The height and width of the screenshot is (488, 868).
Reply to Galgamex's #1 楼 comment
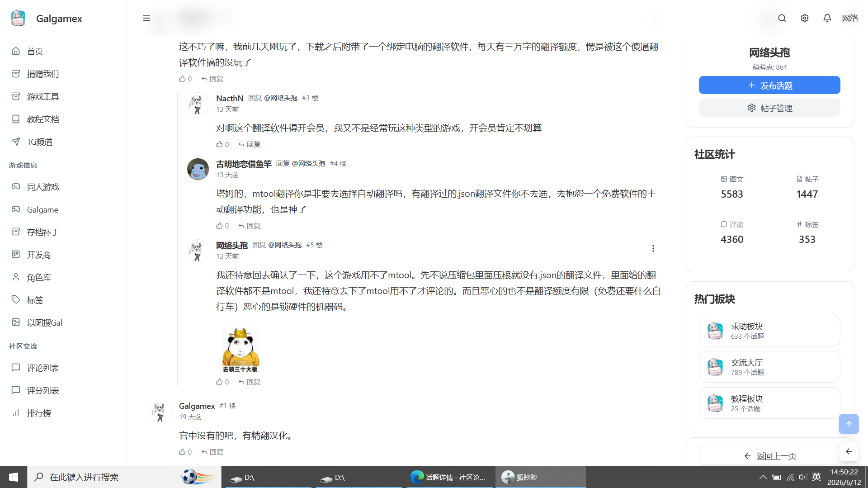(212, 452)
